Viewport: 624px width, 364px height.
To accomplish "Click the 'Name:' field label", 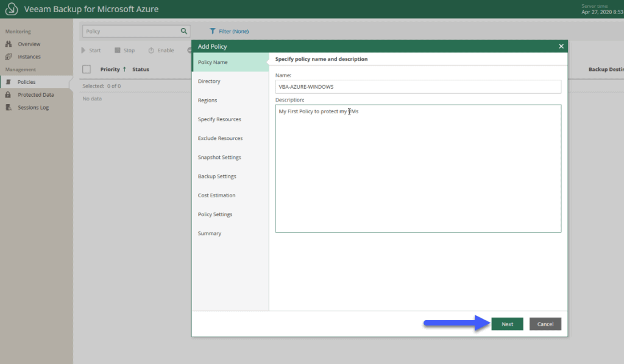I will point(283,75).
